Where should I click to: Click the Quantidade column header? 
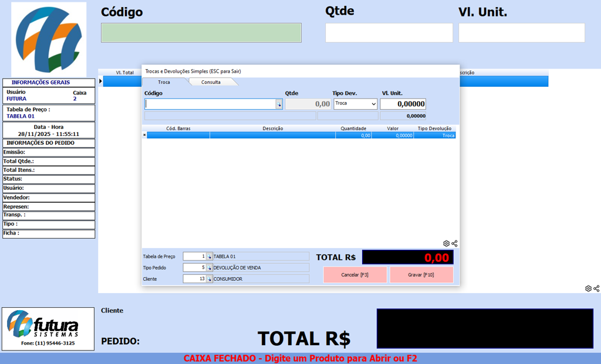(x=353, y=128)
